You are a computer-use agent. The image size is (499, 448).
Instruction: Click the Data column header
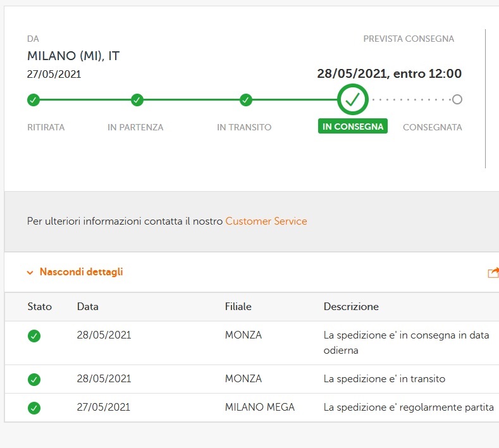[x=88, y=307]
